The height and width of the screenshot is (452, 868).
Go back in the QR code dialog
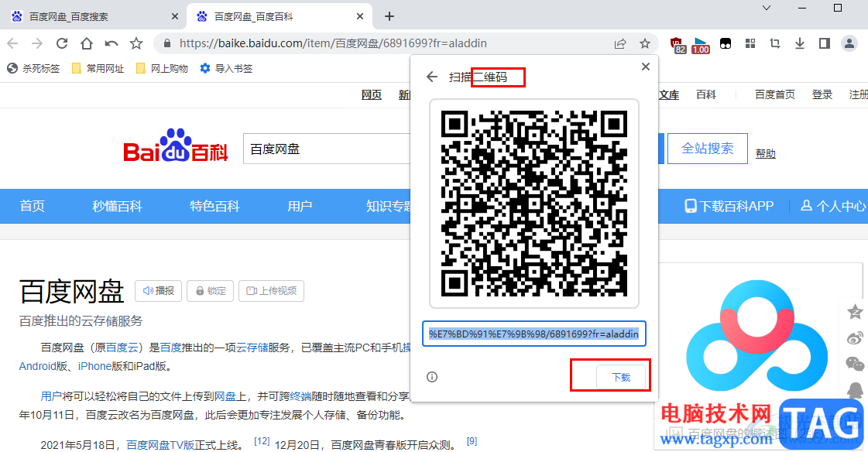coord(432,77)
